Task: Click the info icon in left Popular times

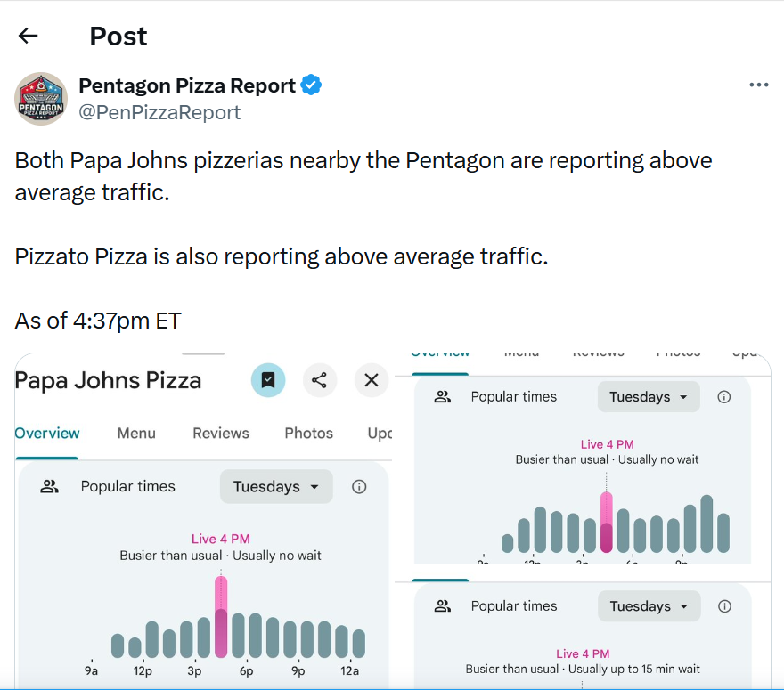Action: click(359, 487)
